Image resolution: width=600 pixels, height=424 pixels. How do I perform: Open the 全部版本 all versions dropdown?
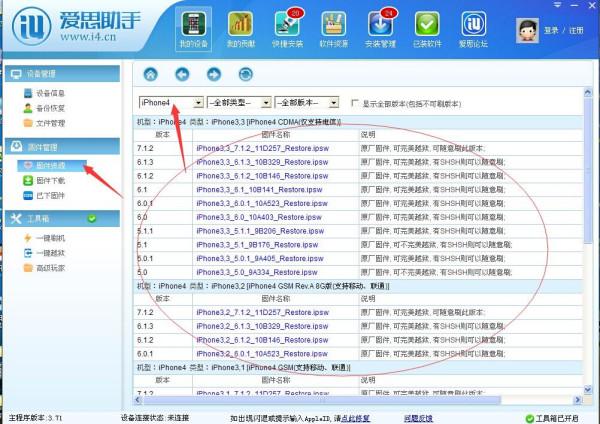point(307,103)
